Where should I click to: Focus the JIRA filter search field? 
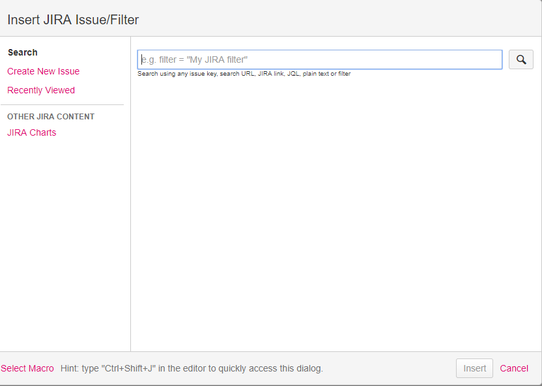[x=320, y=59]
